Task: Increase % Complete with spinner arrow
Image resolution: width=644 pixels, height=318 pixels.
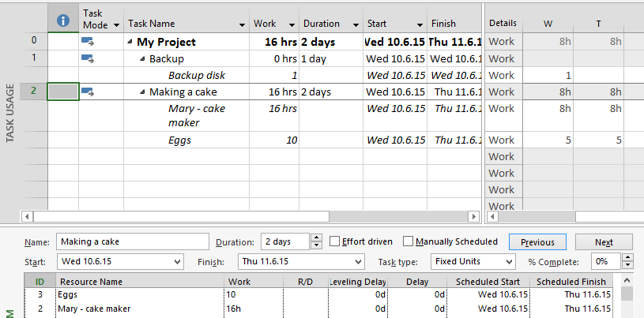Action: point(628,257)
